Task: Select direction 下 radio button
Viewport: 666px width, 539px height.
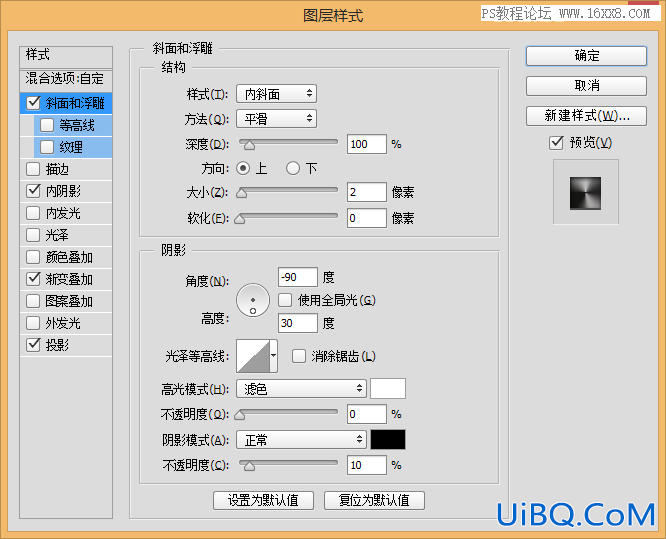Action: tap(293, 168)
